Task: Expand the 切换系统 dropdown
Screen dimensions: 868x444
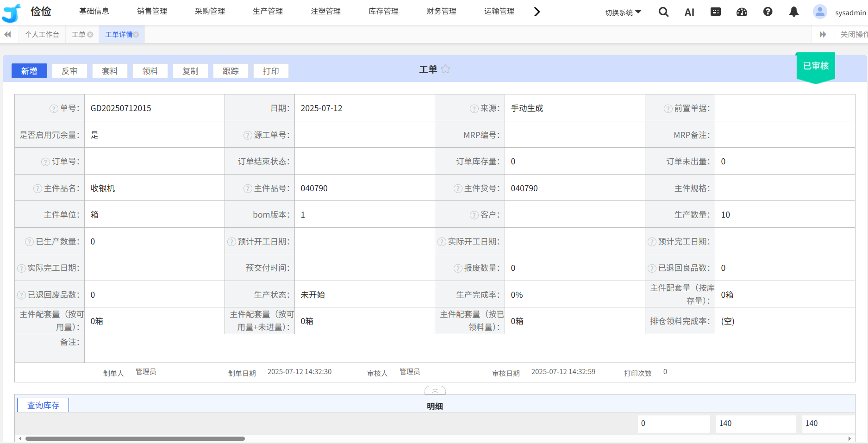Action: coord(623,13)
